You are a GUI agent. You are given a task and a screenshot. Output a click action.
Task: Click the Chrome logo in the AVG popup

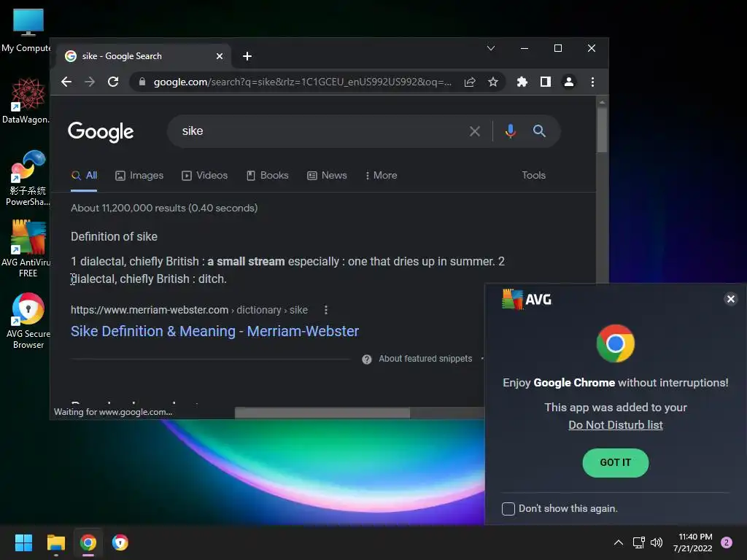point(616,343)
